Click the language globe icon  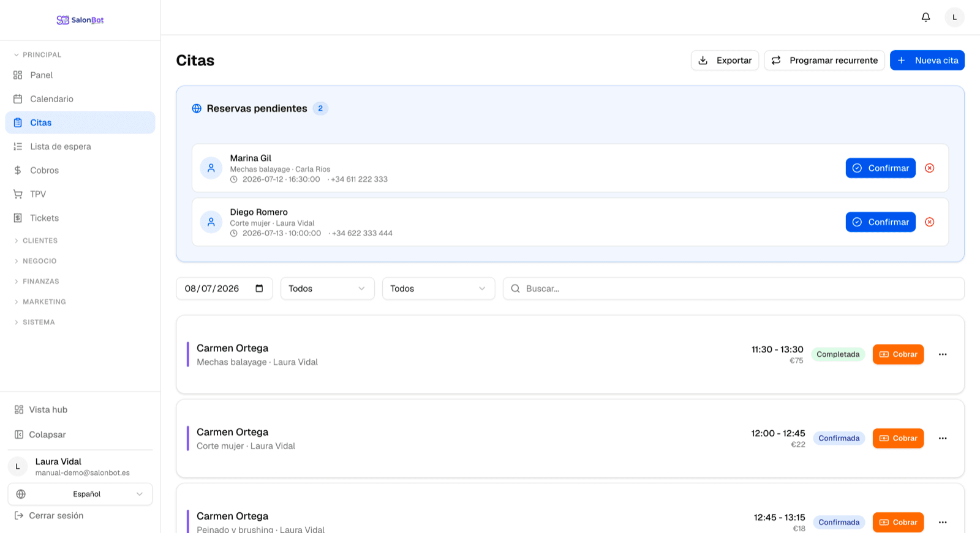click(21, 494)
